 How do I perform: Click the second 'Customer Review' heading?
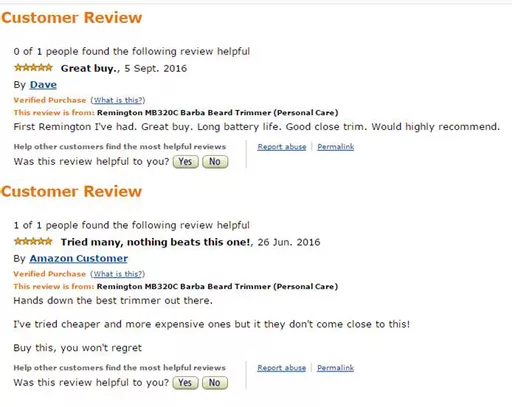pos(71,191)
